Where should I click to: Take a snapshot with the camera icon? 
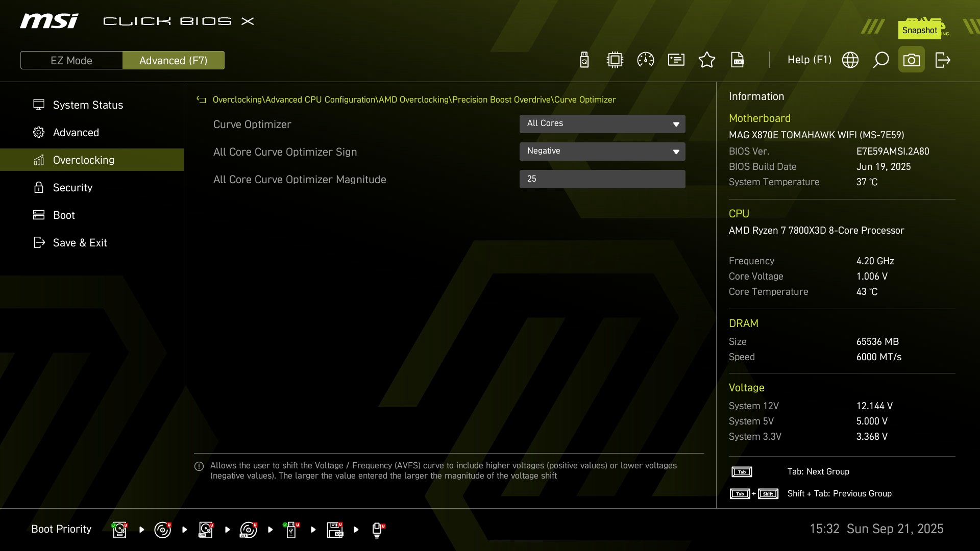(912, 60)
